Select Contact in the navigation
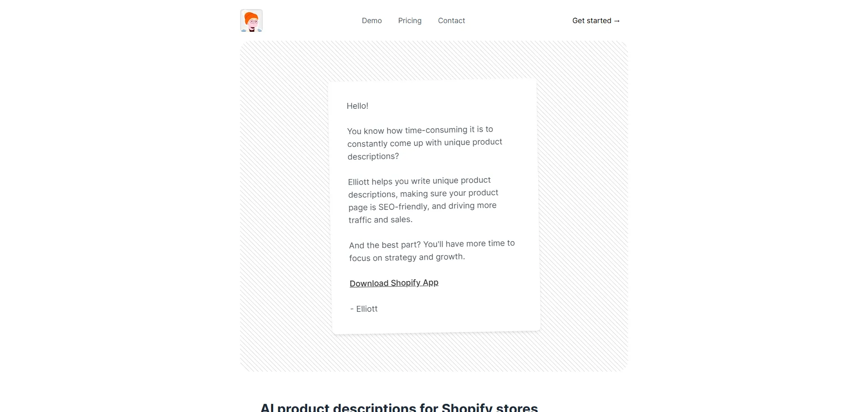 451,21
